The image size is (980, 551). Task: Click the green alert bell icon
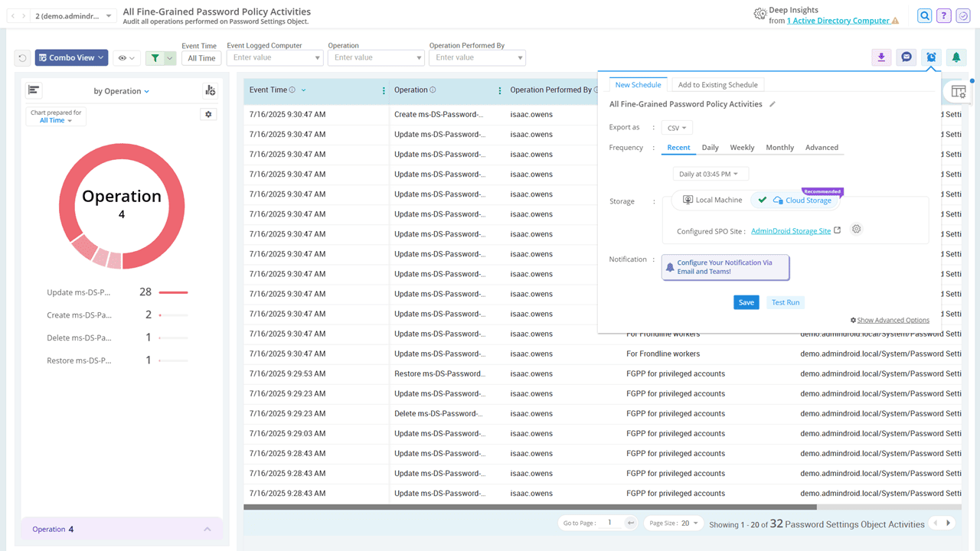(955, 57)
